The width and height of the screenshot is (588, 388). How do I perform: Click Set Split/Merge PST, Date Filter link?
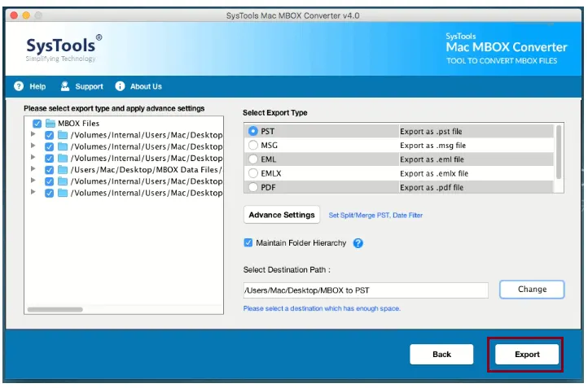[x=375, y=216]
